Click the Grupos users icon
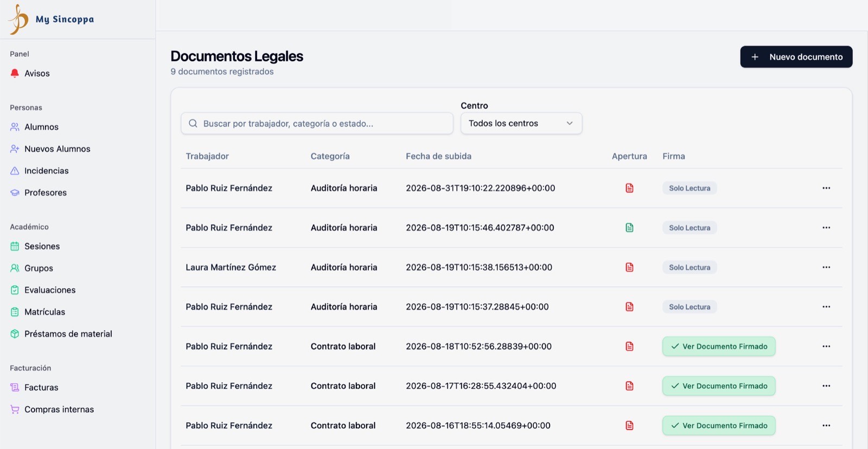This screenshot has height=449, width=868. (x=15, y=268)
